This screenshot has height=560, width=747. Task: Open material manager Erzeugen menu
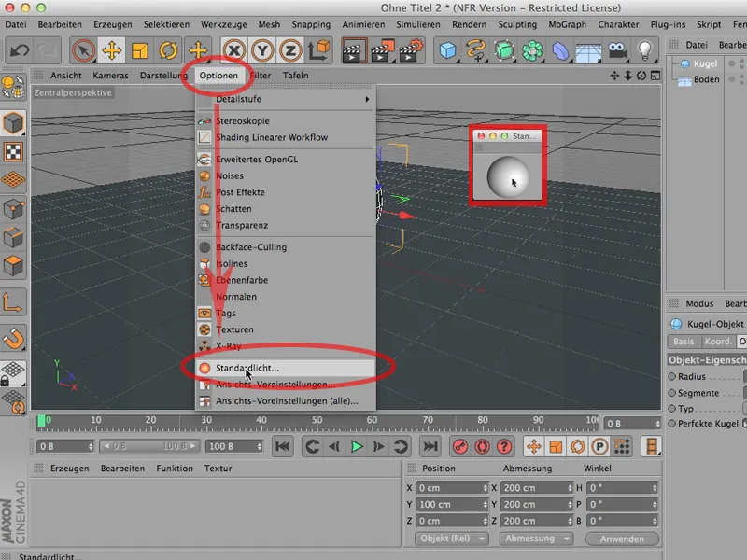click(69, 469)
